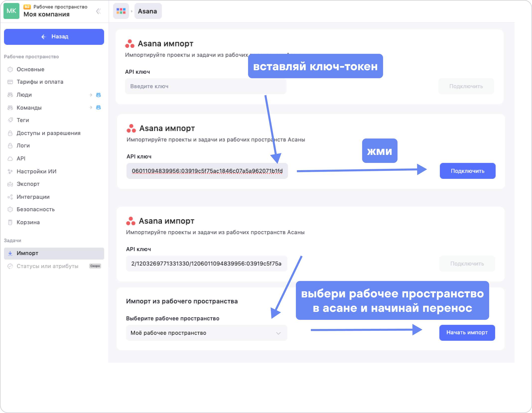The width and height of the screenshot is (532, 413).
Task: Click the Asana breadcrumb tab
Action: (x=148, y=11)
